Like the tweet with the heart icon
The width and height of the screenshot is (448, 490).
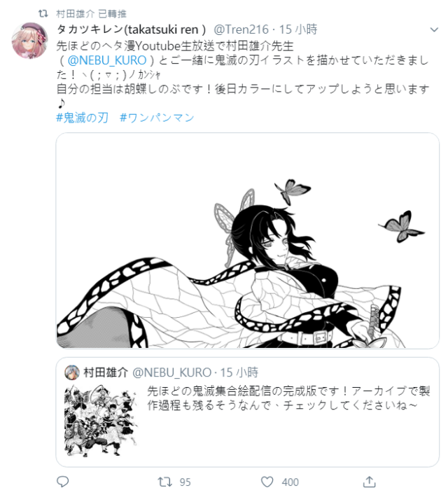[267, 482]
